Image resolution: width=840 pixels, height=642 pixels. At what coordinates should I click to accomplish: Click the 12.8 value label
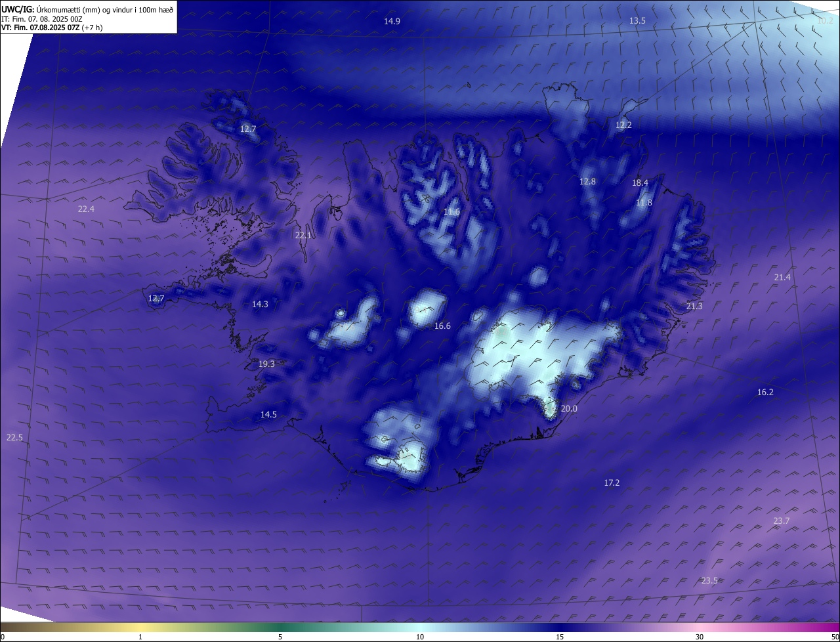[x=587, y=181]
